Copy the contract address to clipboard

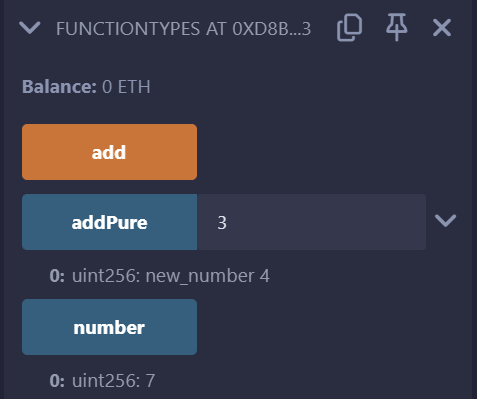pyautogui.click(x=349, y=28)
